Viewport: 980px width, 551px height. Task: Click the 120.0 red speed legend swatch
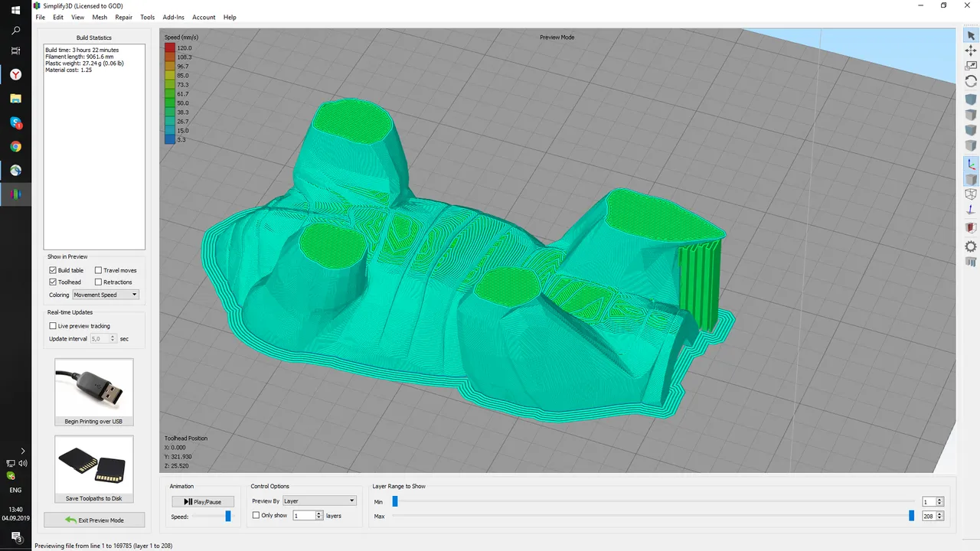point(169,47)
